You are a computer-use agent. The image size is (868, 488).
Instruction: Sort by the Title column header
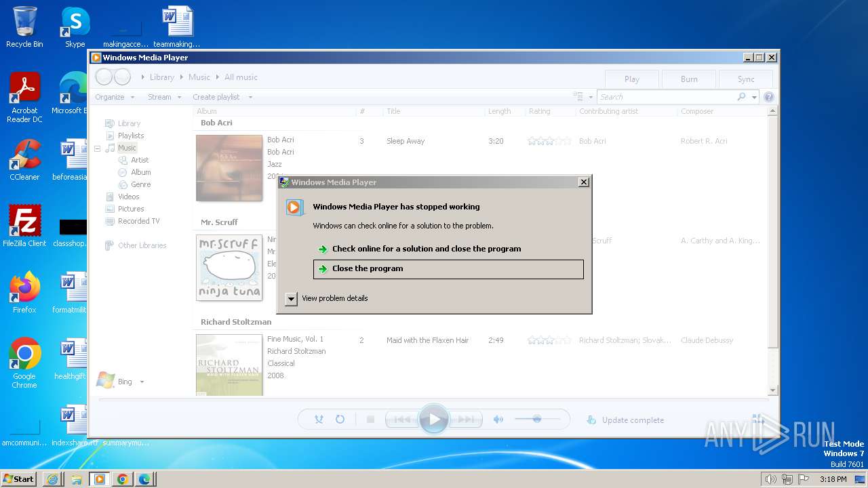[x=433, y=111]
